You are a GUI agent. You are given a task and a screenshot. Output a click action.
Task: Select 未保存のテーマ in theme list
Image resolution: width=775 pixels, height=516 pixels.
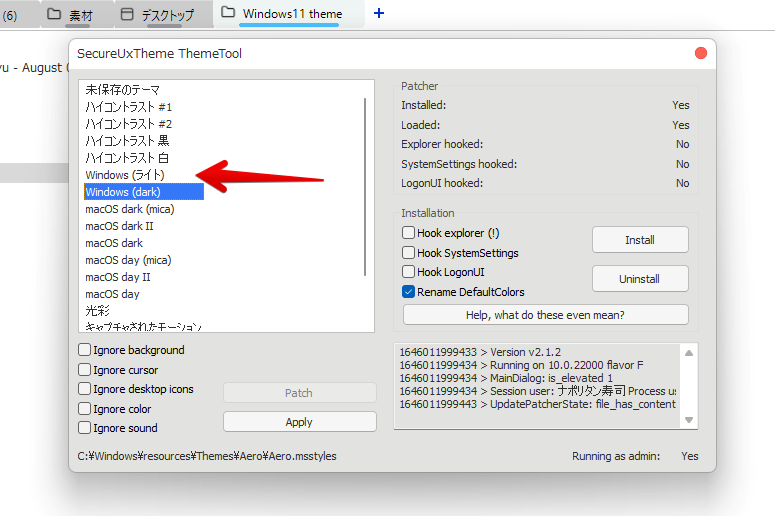coord(123,90)
